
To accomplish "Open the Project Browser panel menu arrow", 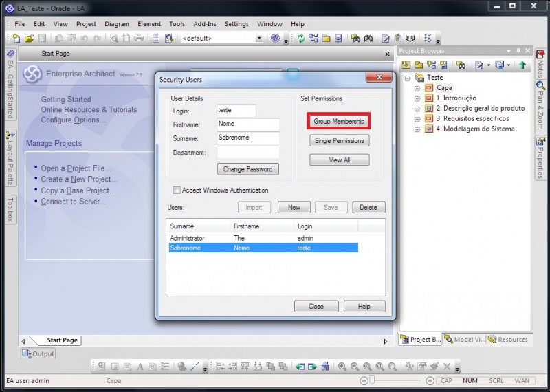I will pyautogui.click(x=509, y=50).
